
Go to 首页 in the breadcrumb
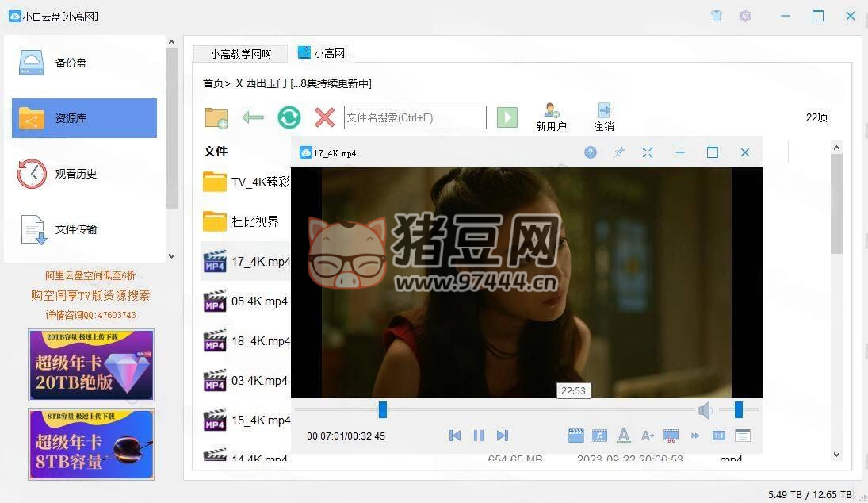(212, 83)
